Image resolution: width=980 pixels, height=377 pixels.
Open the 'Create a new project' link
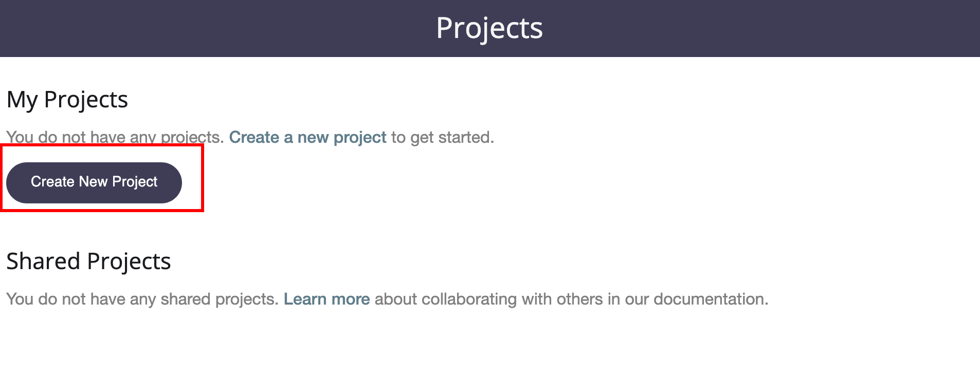(307, 137)
